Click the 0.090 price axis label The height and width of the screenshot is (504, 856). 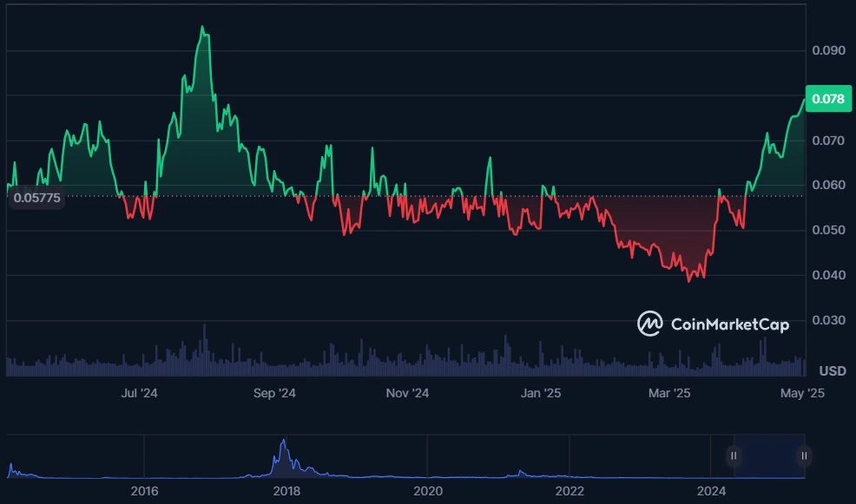pos(828,50)
